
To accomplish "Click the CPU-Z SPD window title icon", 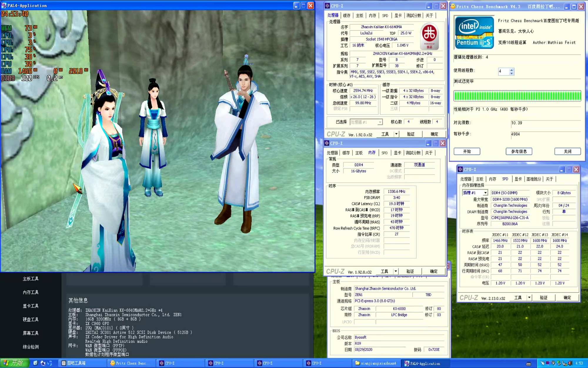I will coord(460,169).
